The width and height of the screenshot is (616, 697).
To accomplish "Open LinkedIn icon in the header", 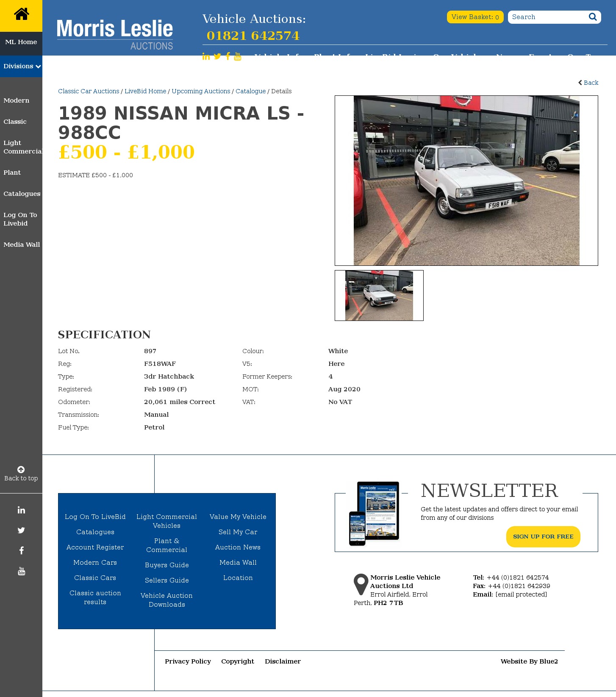I will 206,56.
